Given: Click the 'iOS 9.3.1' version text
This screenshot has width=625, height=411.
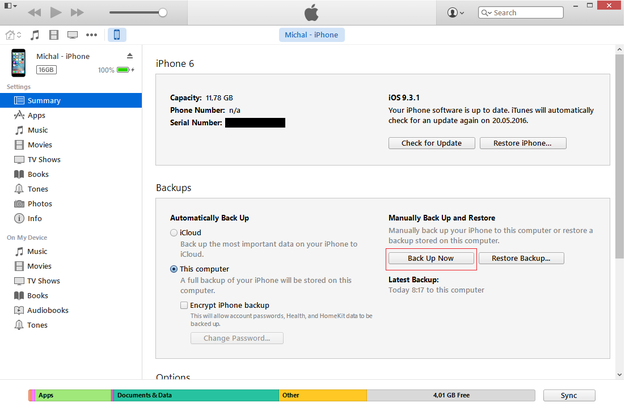Looking at the screenshot, I should 404,98.
